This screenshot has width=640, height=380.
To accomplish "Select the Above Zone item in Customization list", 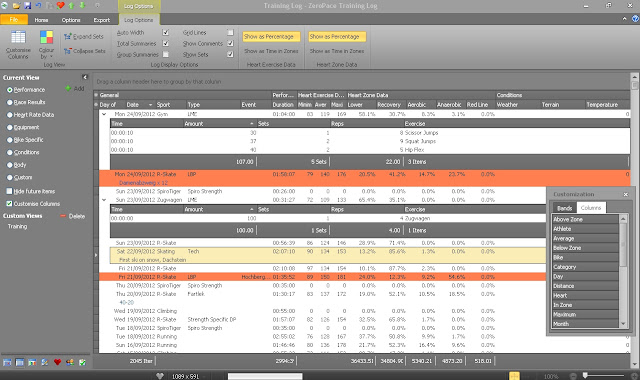I will [x=585, y=219].
